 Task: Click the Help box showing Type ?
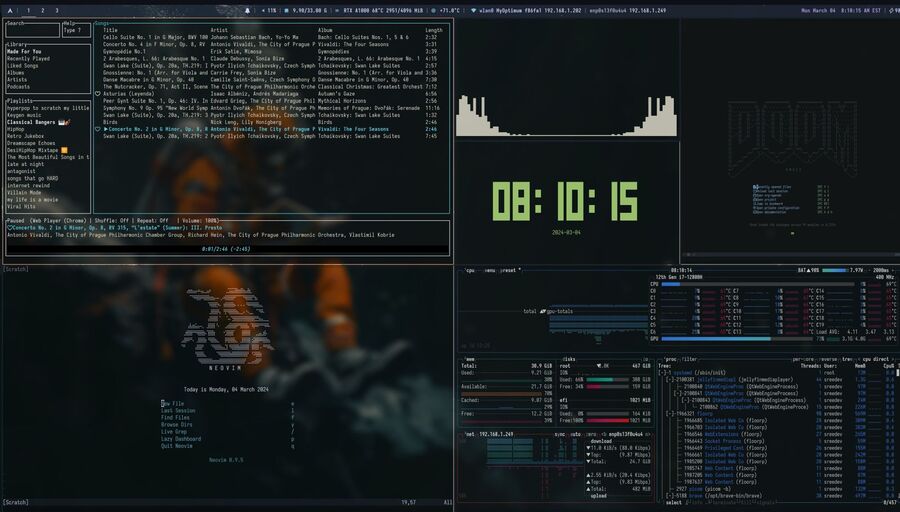click(76, 30)
